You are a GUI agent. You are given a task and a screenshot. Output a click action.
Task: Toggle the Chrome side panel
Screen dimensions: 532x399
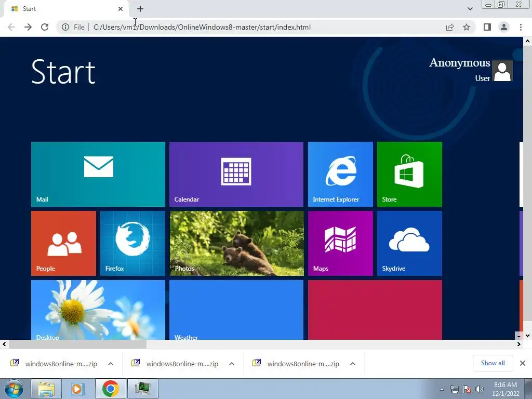click(487, 27)
